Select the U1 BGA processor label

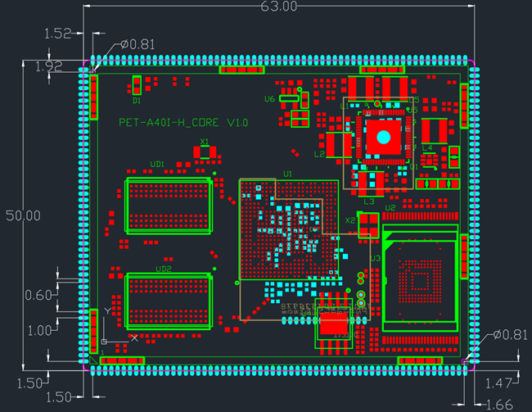288,174
